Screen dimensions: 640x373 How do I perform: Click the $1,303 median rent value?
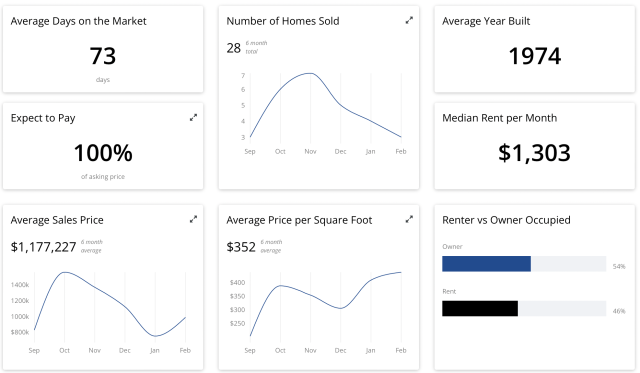pyautogui.click(x=534, y=153)
